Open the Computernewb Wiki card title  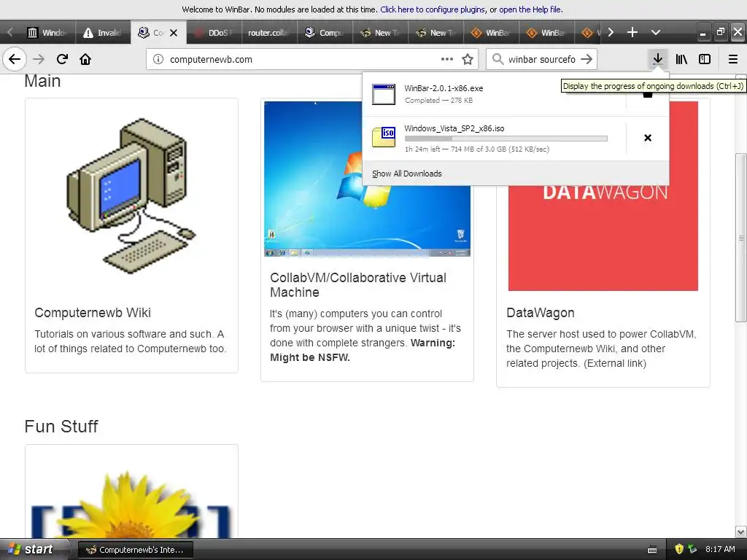pos(93,313)
